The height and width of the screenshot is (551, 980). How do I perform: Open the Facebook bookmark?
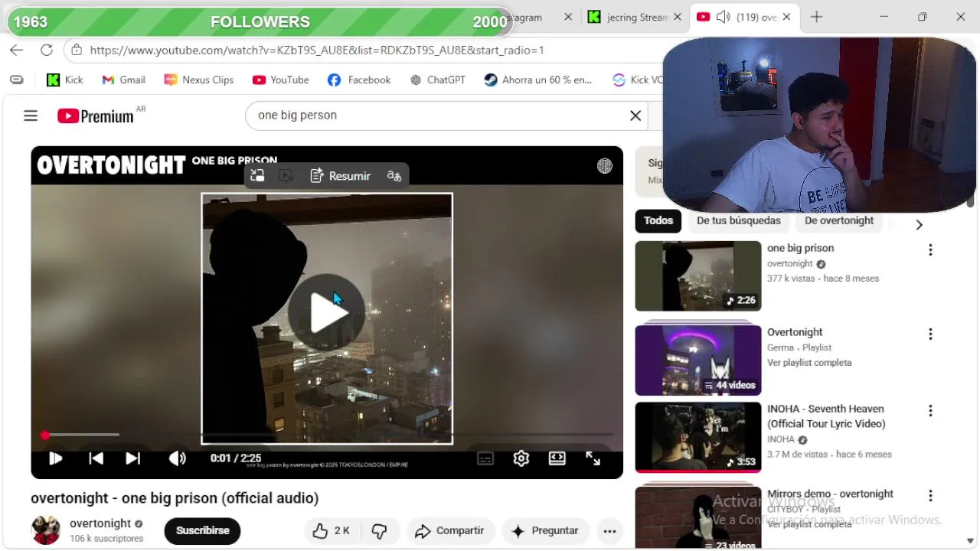tap(359, 80)
